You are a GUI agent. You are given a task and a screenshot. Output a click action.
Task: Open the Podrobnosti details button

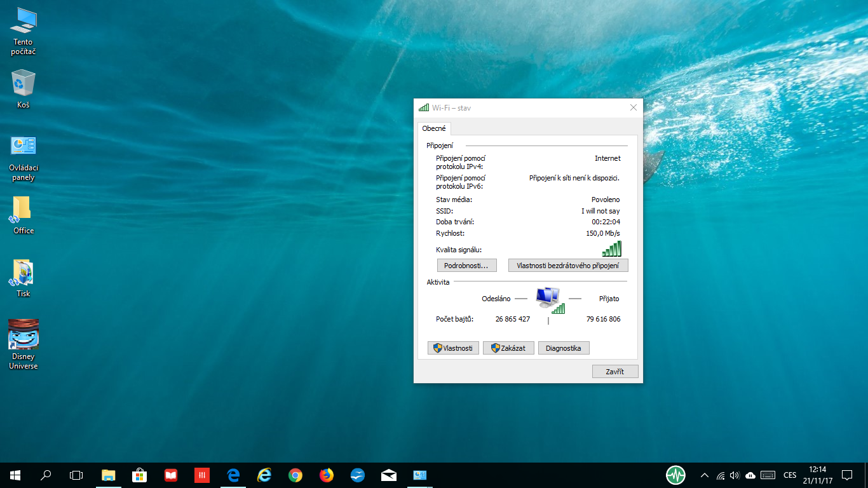[x=466, y=266]
